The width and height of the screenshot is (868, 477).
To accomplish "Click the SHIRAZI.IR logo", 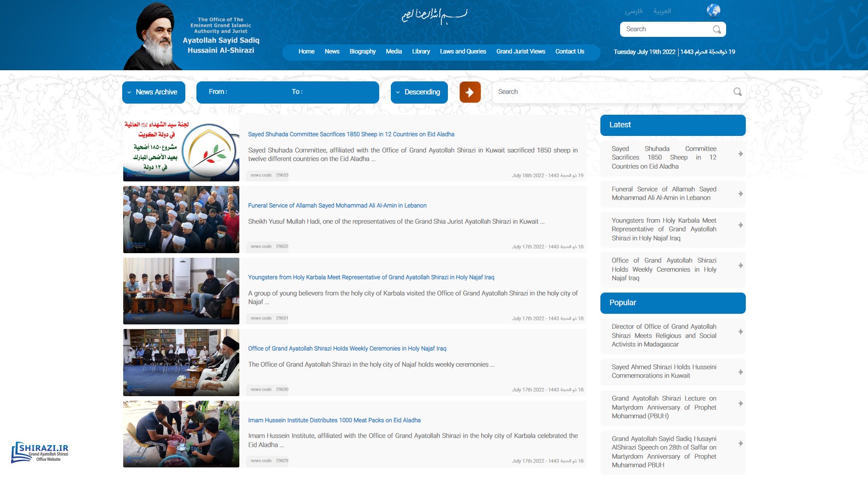I will pos(40,452).
